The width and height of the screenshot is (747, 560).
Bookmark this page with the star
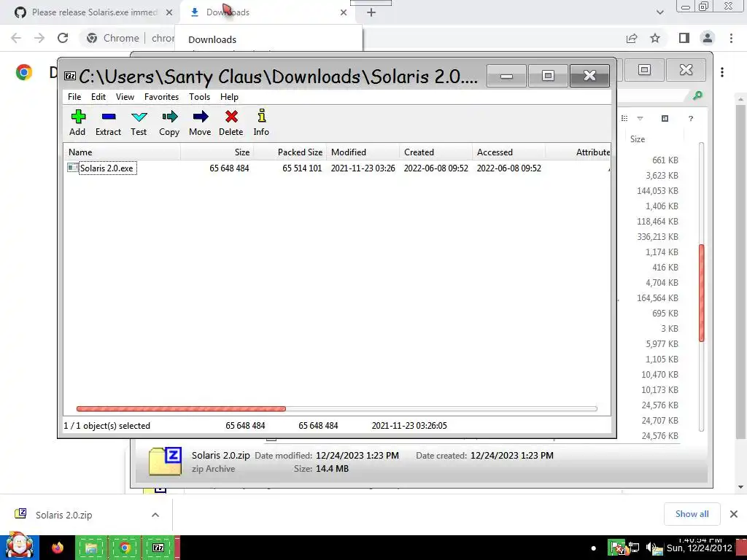pos(655,38)
